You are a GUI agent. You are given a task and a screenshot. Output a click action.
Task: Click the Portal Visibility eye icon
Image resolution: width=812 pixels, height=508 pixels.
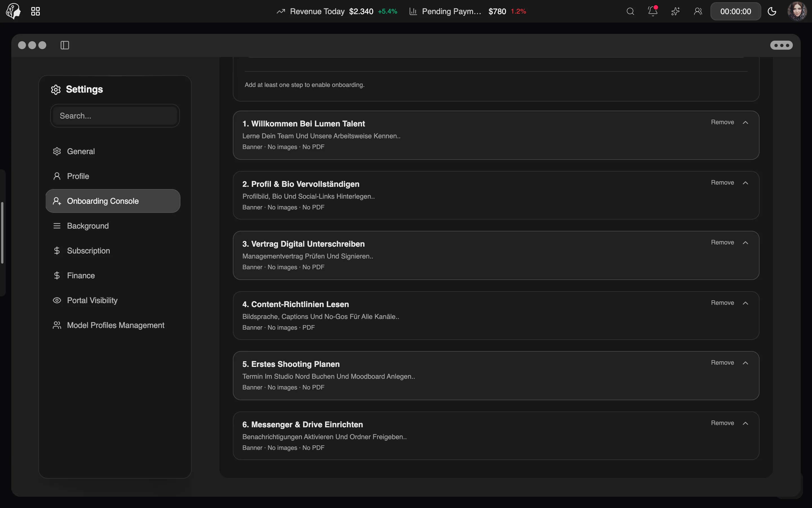click(x=57, y=300)
